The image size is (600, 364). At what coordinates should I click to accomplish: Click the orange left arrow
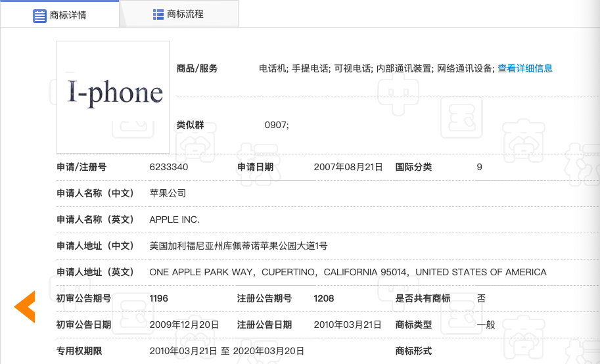[25, 307]
